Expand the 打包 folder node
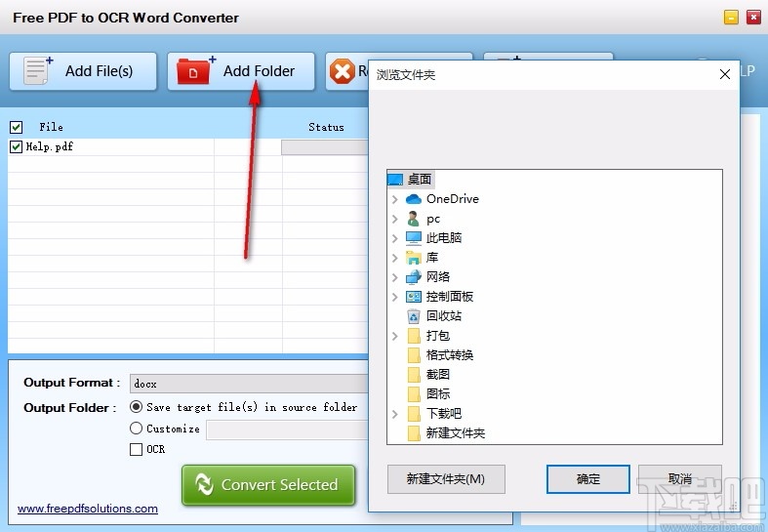 point(395,336)
